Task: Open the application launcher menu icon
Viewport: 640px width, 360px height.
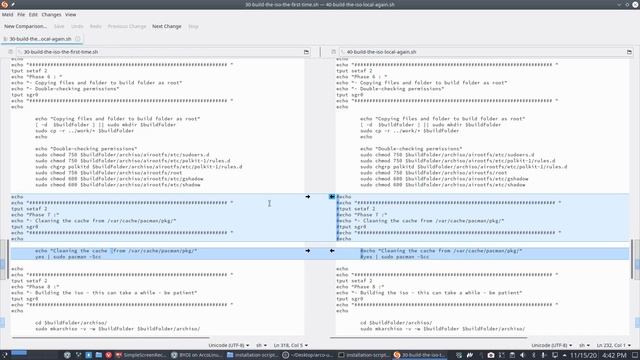Action: pos(4,355)
